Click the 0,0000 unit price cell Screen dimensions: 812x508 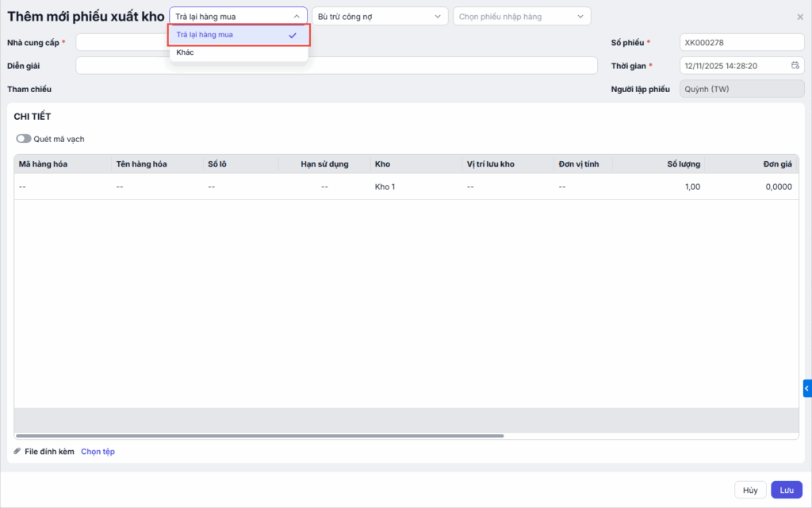coord(751,187)
